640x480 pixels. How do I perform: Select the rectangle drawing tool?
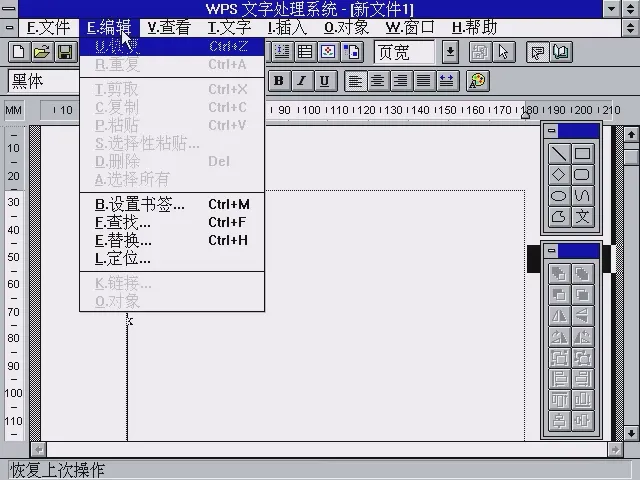[582, 154]
